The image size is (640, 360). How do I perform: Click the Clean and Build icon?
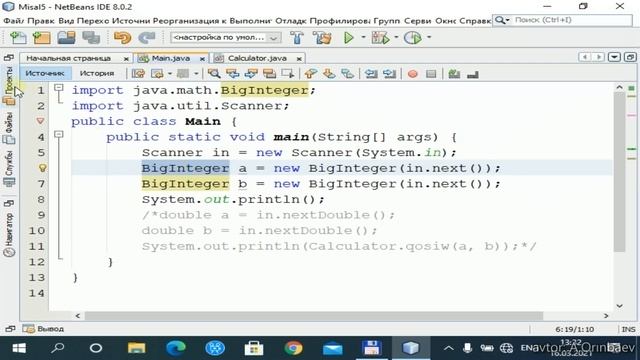pyautogui.click(x=322, y=38)
